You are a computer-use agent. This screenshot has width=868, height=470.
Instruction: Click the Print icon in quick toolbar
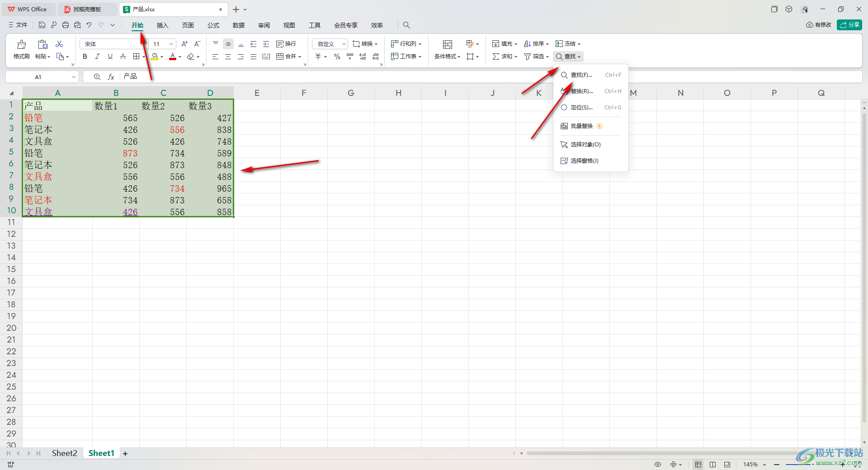coord(66,25)
